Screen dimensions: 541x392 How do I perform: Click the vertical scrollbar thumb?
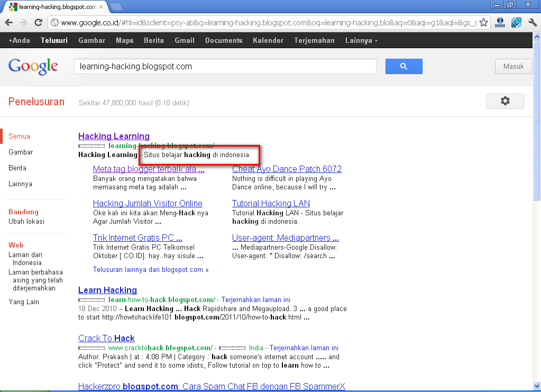[537, 120]
